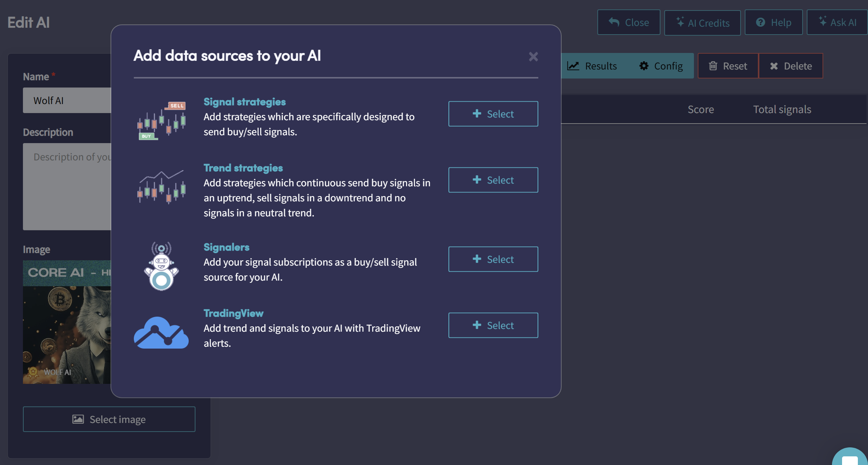
Task: Click the Select image button
Action: 109,419
